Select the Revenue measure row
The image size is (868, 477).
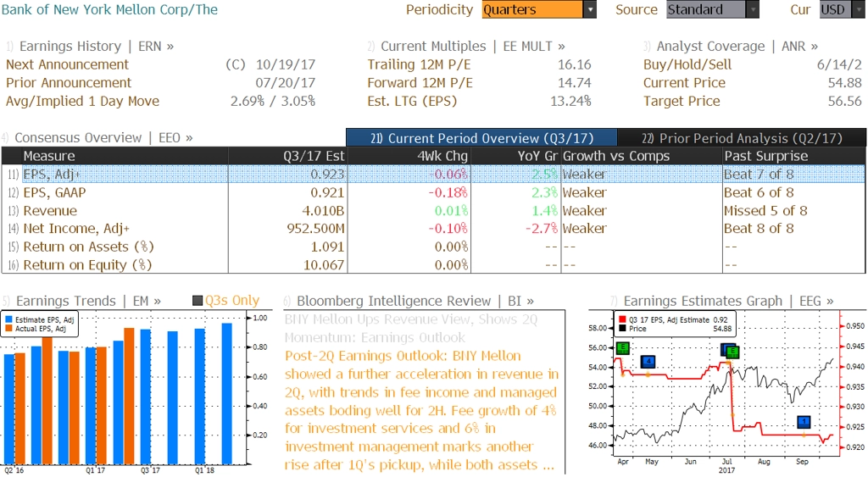pos(433,211)
